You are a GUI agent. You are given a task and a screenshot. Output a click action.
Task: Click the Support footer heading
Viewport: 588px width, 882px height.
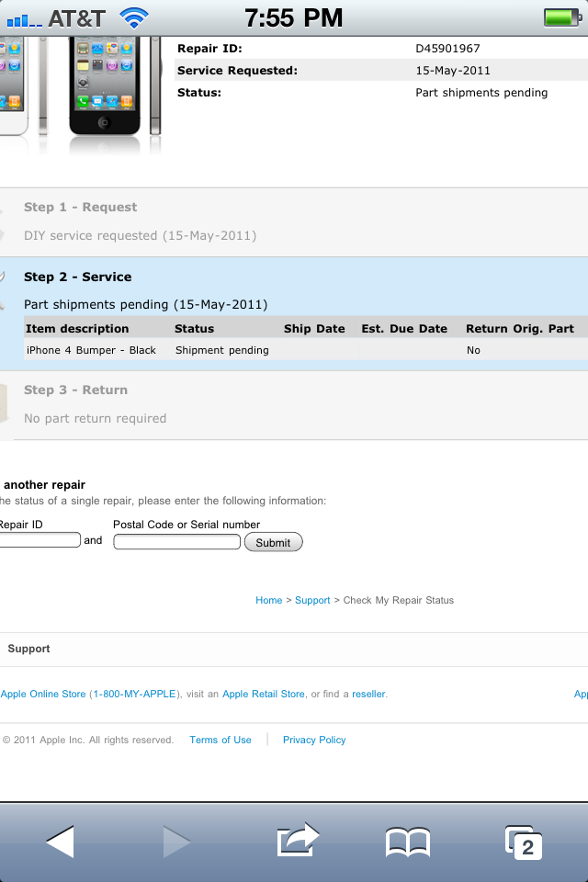(28, 649)
